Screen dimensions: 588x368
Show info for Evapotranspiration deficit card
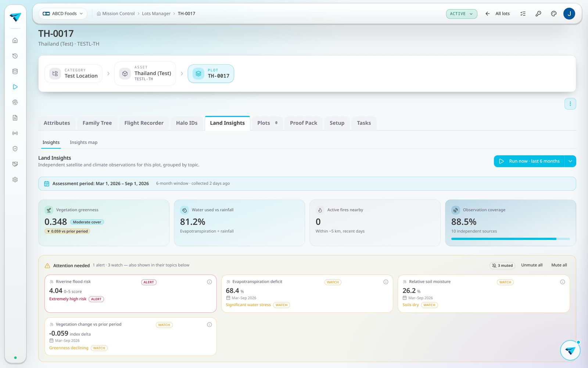(x=386, y=282)
